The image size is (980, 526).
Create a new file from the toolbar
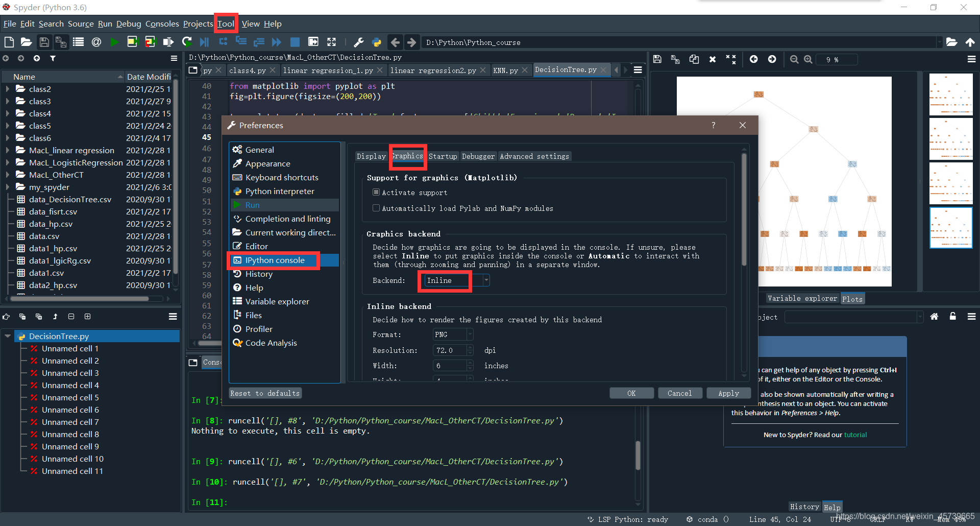pos(9,42)
